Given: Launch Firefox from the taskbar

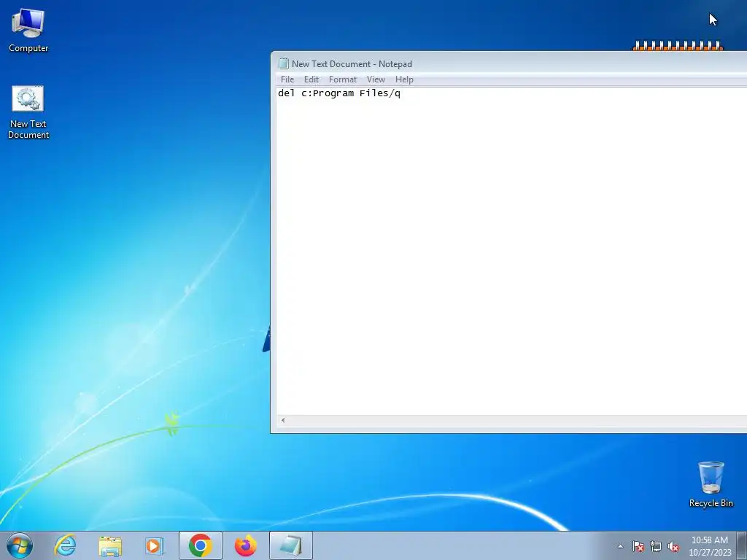Looking at the screenshot, I should pyautogui.click(x=245, y=545).
